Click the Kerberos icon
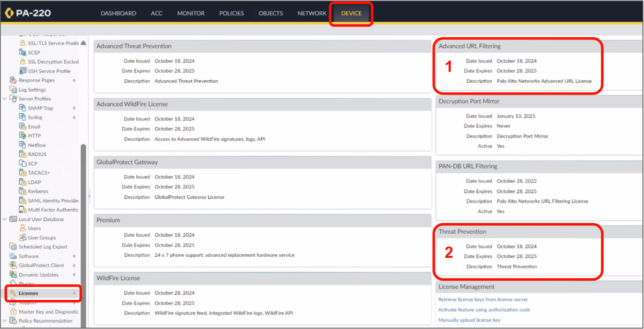Viewport: 644px width, 329px height. [22, 191]
